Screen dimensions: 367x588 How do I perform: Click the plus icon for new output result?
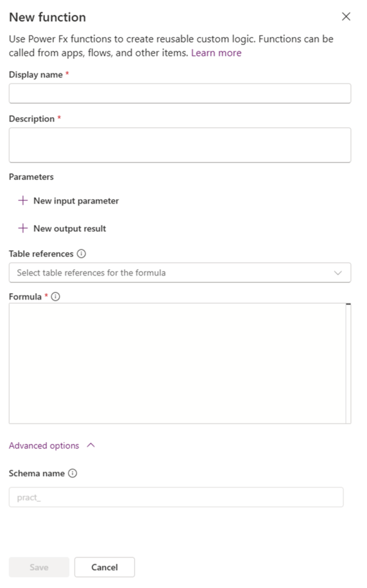tap(23, 228)
